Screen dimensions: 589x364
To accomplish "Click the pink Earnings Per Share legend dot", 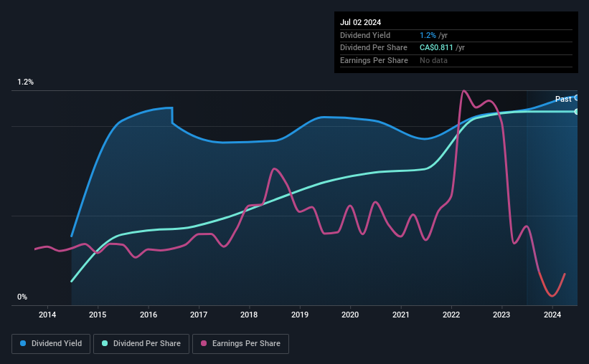I will point(204,343).
